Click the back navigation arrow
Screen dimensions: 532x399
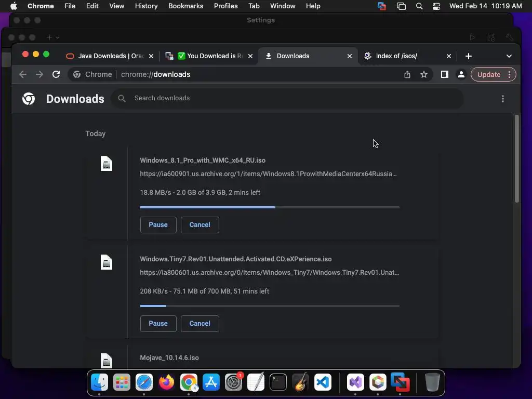tap(23, 74)
